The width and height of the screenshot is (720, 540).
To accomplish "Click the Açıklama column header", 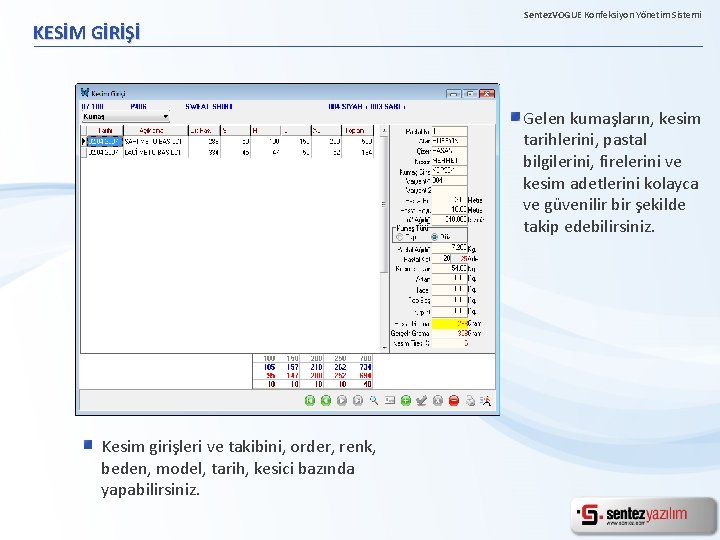I will click(x=156, y=130).
